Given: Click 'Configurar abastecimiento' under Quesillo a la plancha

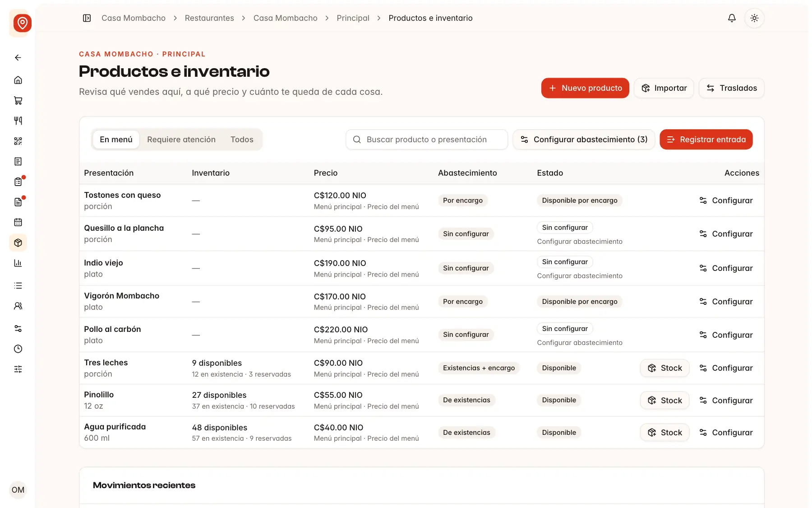Looking at the screenshot, I should [x=580, y=242].
